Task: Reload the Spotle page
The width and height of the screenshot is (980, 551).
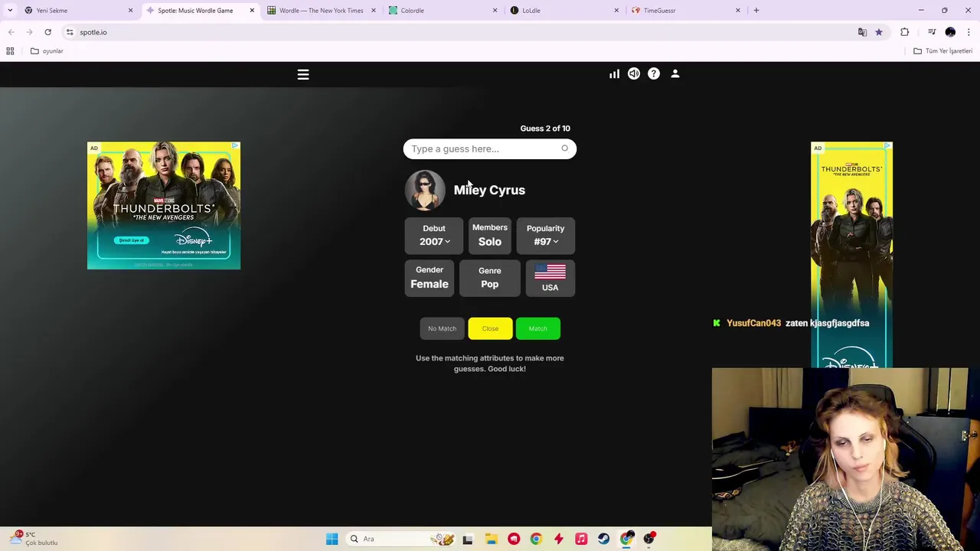Action: pyautogui.click(x=47, y=32)
